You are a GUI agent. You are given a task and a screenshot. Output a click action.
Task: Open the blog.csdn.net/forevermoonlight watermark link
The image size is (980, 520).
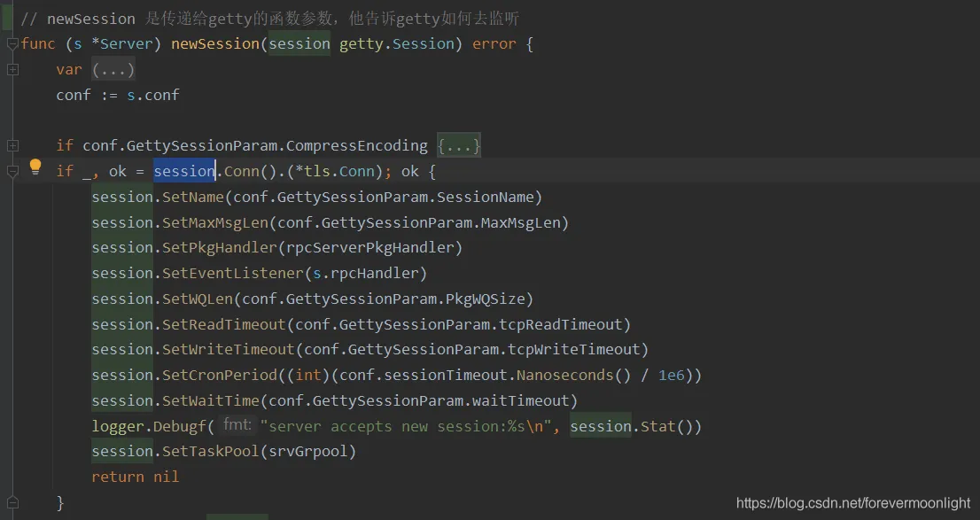(x=853, y=503)
